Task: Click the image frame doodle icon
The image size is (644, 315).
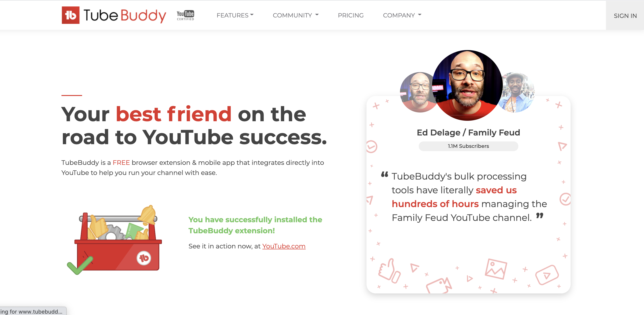Action: (496, 269)
